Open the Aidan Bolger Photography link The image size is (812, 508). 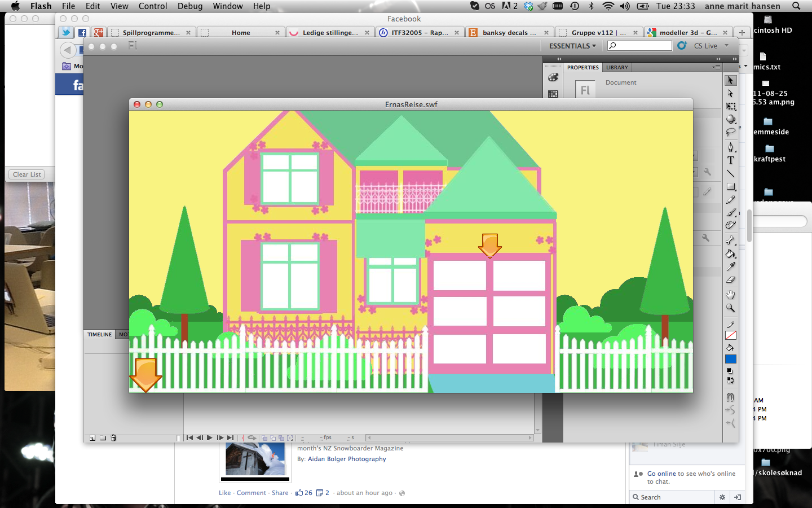coord(347,459)
